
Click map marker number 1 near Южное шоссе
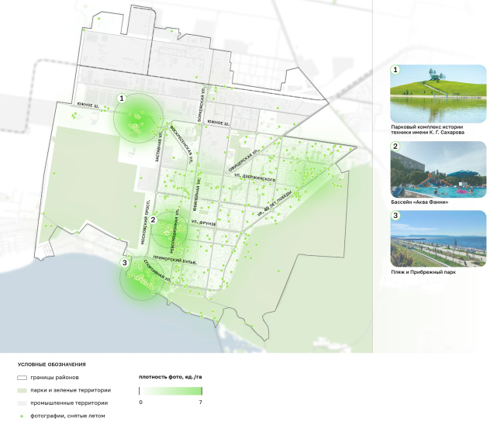(x=120, y=98)
